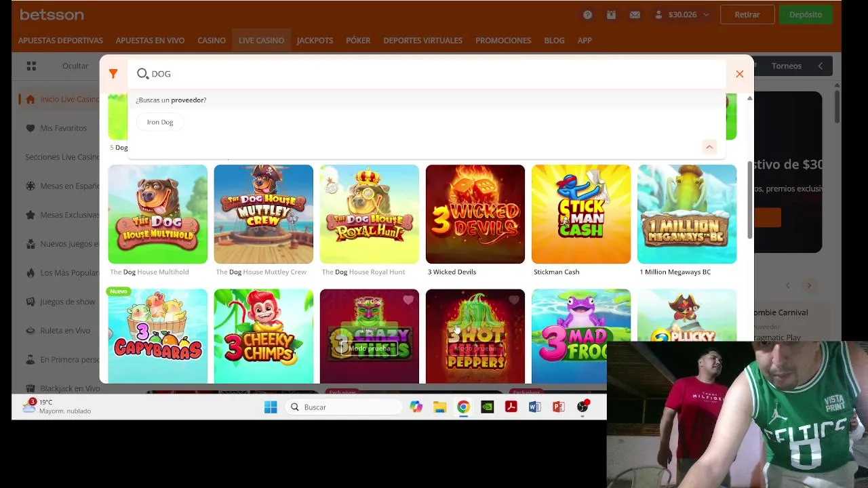Select the Iron Dog provider chip
Screen dimensions: 868x488
tap(160, 122)
